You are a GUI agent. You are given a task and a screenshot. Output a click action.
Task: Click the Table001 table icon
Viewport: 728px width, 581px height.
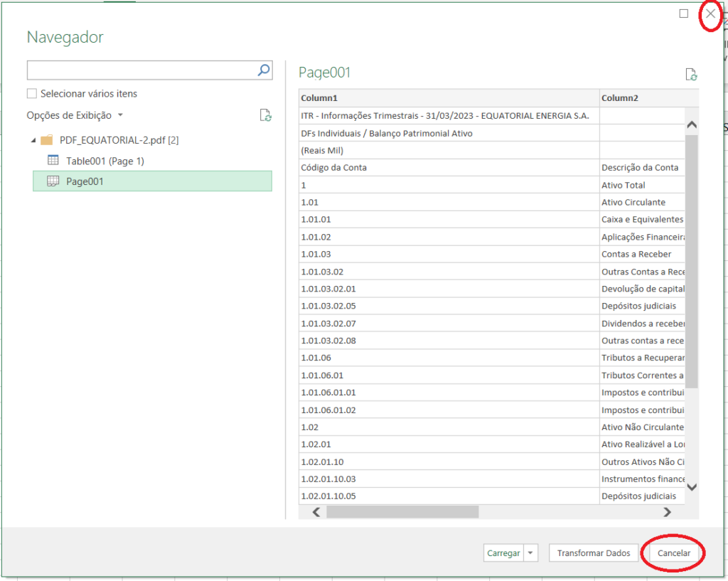pos(53,160)
